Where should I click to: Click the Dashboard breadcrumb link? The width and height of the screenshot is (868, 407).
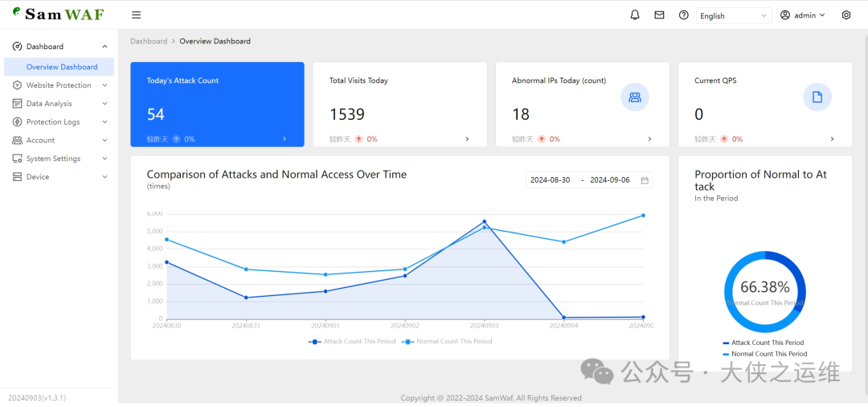point(149,41)
